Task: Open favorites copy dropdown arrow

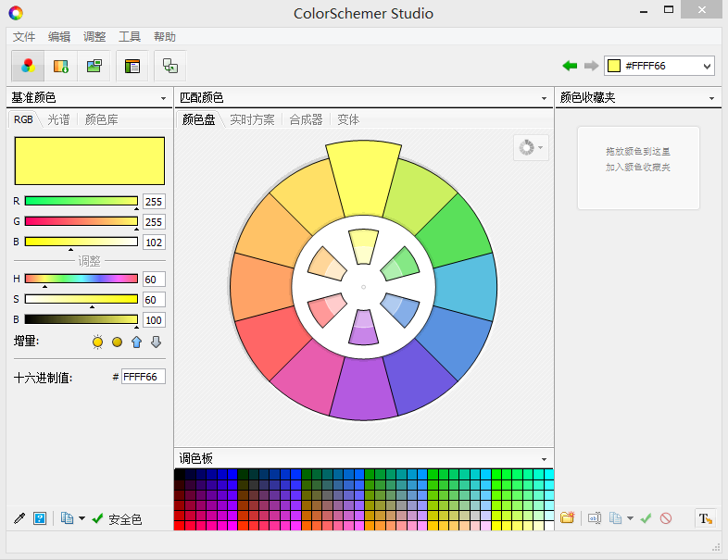Action: coord(630,518)
